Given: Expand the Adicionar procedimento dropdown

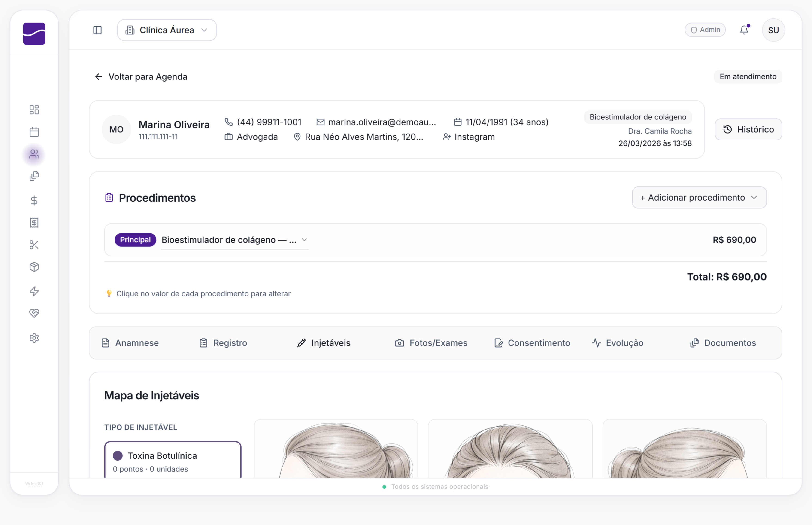Looking at the screenshot, I should [699, 197].
